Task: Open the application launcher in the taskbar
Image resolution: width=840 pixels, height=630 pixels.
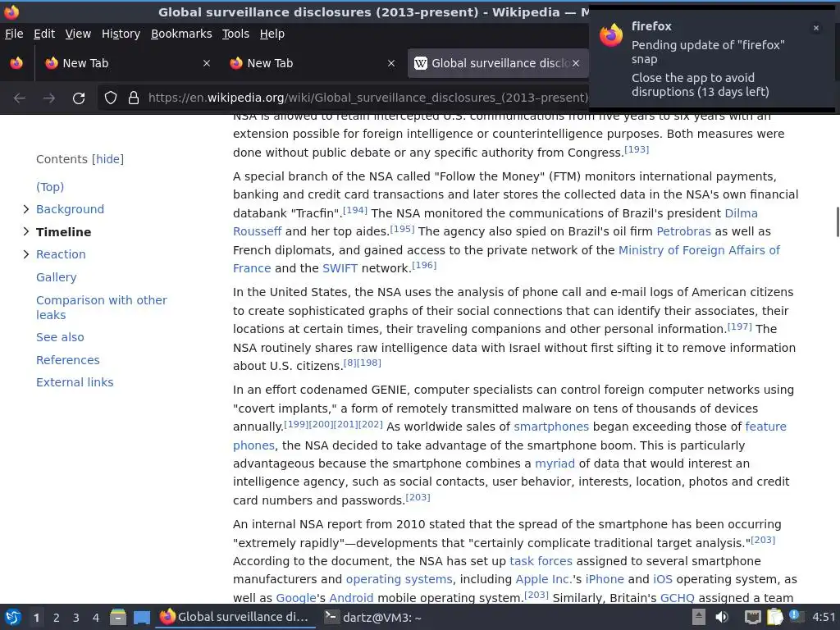Action: 13,618
